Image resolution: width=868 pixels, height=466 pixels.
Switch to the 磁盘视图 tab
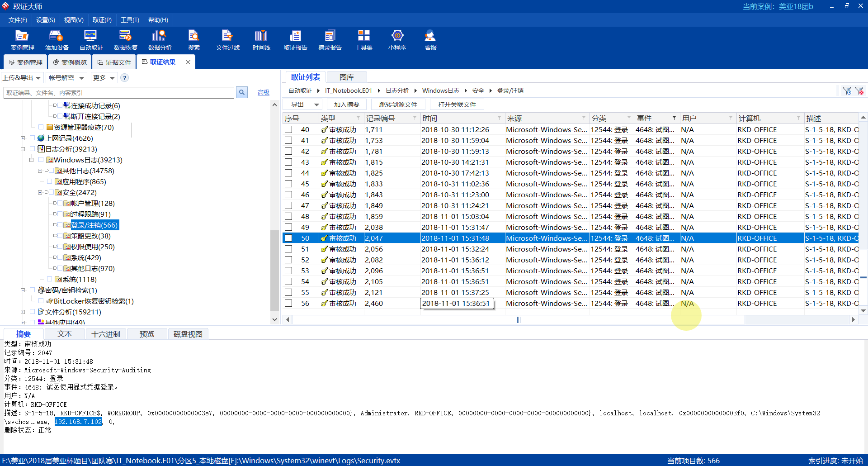[x=188, y=334]
